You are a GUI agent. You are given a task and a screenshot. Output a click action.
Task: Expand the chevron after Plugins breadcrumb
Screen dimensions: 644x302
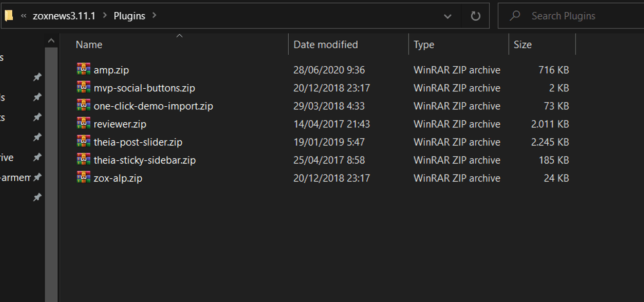click(x=154, y=15)
